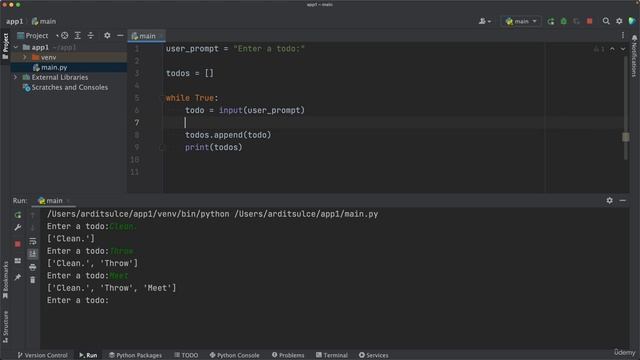Stop process in Run panel
The width and height of the screenshot is (640, 360).
pos(18,244)
